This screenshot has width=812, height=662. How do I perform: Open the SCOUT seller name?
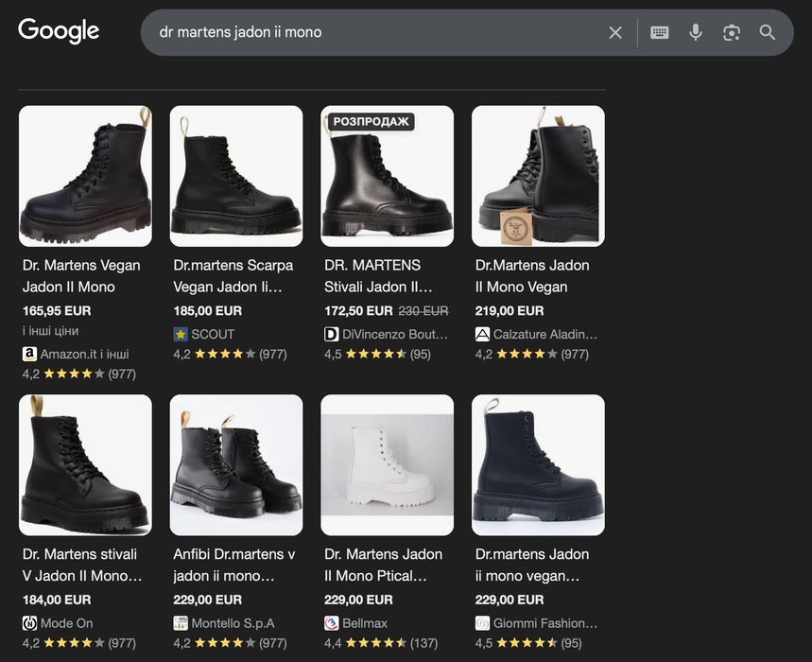pos(213,334)
